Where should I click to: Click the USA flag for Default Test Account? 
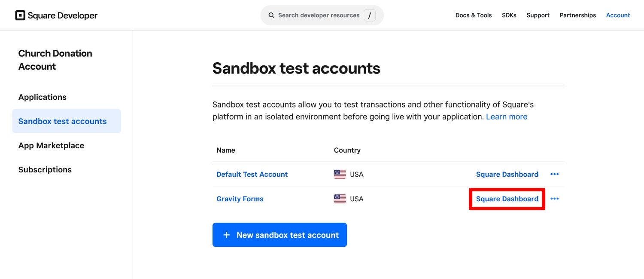click(340, 174)
